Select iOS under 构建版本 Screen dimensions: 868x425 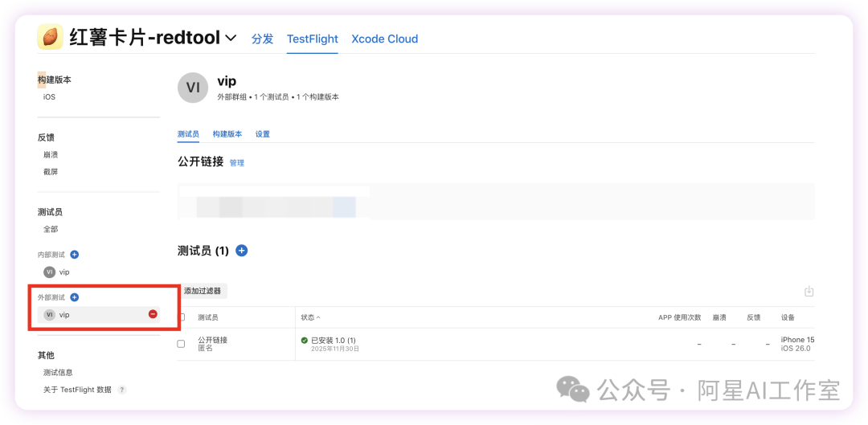[49, 97]
